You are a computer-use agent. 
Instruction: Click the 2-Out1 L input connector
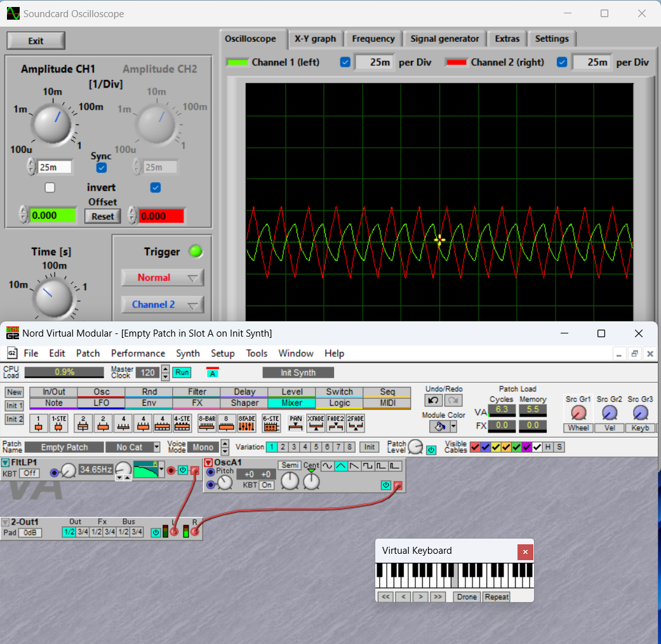(174, 532)
